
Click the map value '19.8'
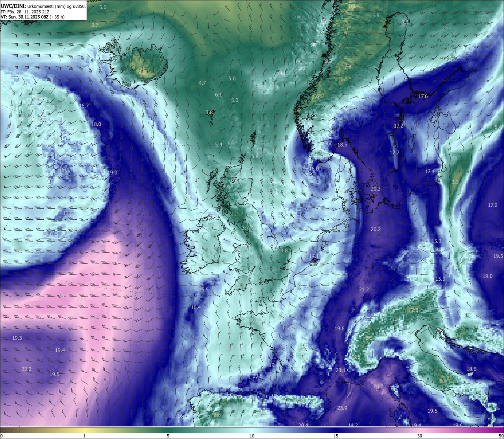point(258,376)
